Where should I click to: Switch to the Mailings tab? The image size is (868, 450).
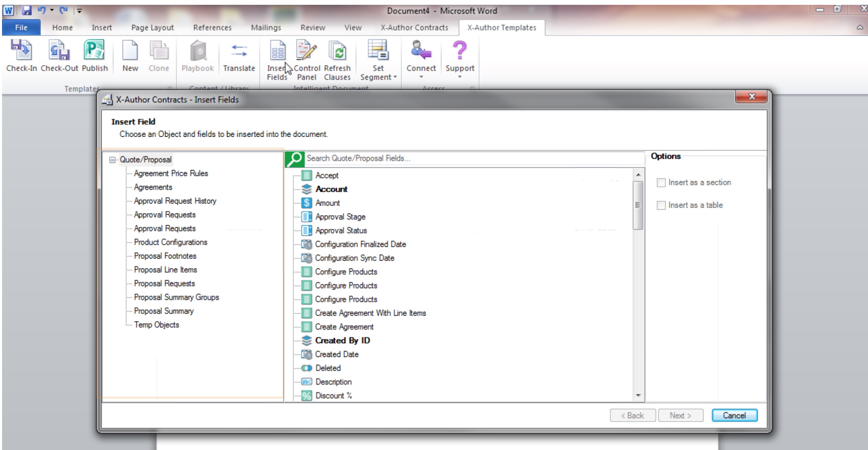pyautogui.click(x=266, y=28)
